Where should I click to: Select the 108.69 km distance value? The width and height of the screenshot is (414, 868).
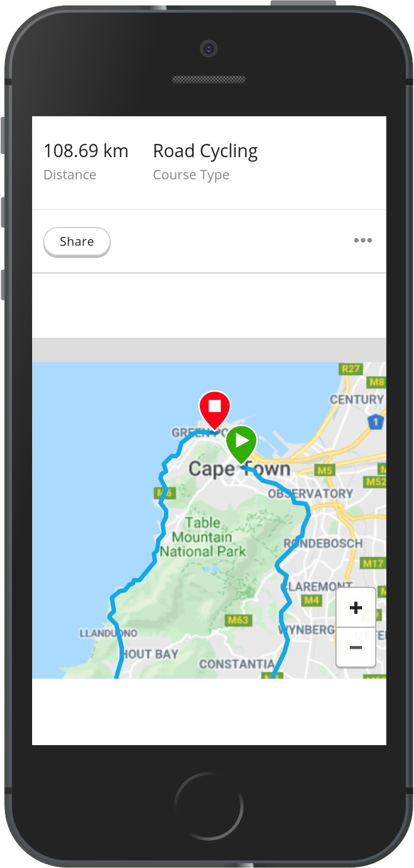(x=86, y=151)
